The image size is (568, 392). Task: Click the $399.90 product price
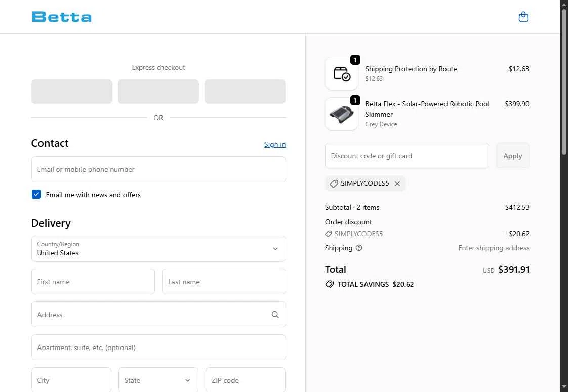coord(517,104)
